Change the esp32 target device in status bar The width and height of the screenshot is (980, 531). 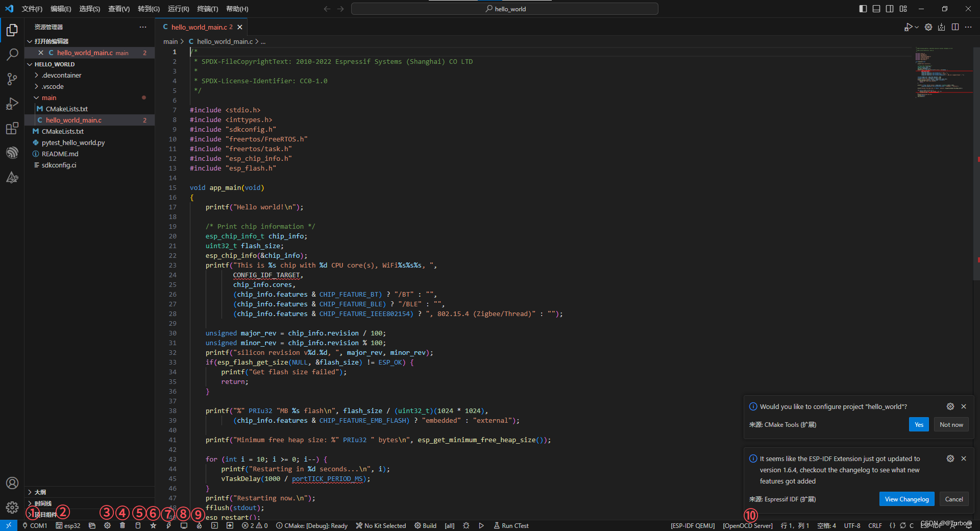pos(68,525)
